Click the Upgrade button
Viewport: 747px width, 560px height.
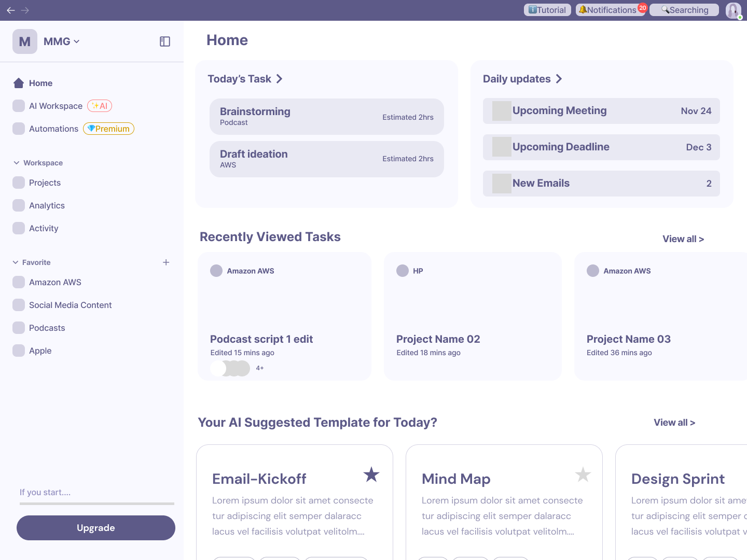(96, 528)
